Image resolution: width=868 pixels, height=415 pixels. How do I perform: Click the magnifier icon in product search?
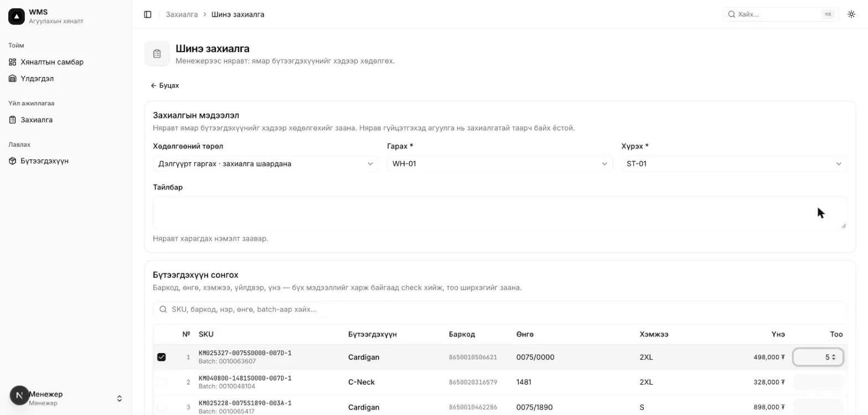coord(163,309)
